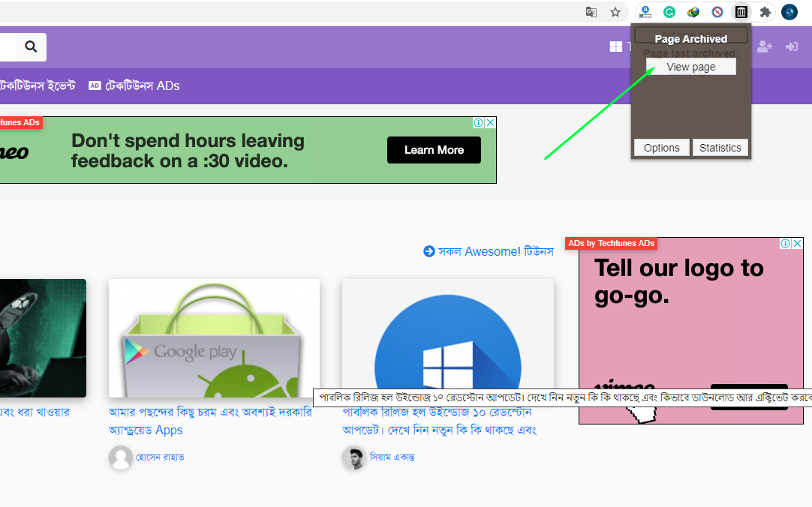Open ad info icon on Vimeo banner
This screenshot has height=507, width=812.
478,122
